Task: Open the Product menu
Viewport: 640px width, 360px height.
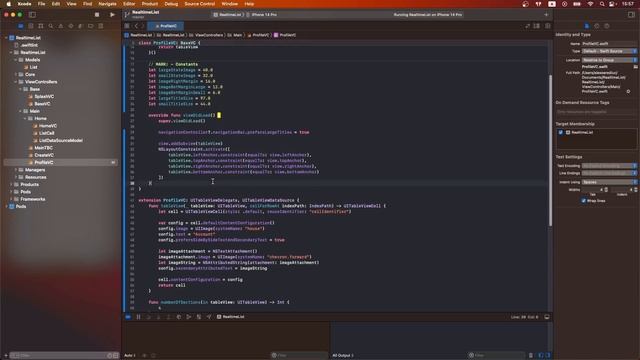Action: [150, 4]
